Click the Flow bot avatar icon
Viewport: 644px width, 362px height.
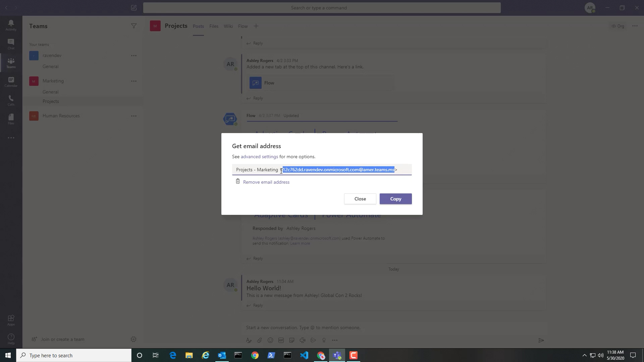230,119
